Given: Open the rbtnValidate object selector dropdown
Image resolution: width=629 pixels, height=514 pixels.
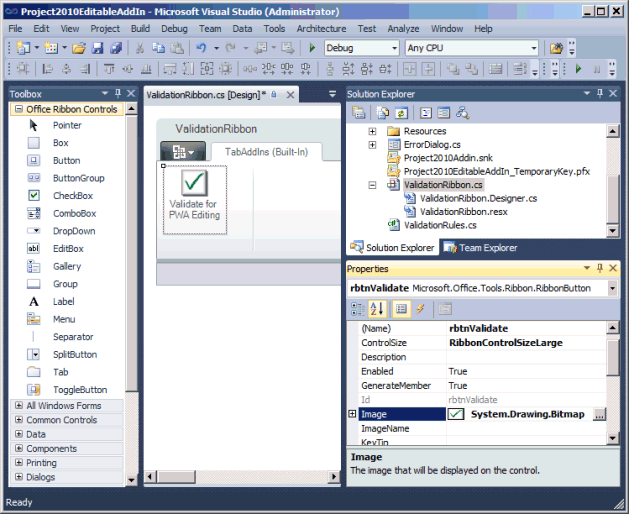Looking at the screenshot, I should (x=612, y=288).
